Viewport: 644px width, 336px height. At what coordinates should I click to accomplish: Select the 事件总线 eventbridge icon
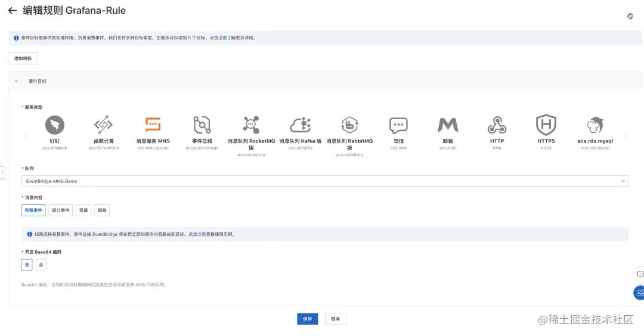click(x=202, y=125)
